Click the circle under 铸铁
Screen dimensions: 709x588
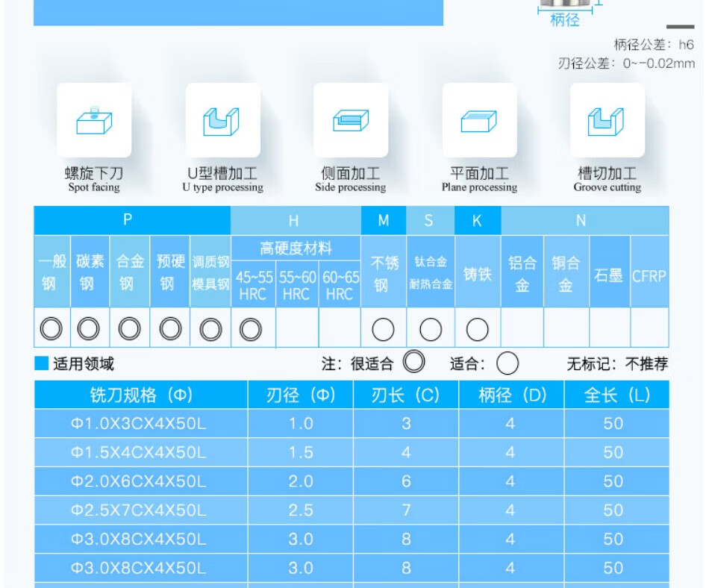click(477, 329)
